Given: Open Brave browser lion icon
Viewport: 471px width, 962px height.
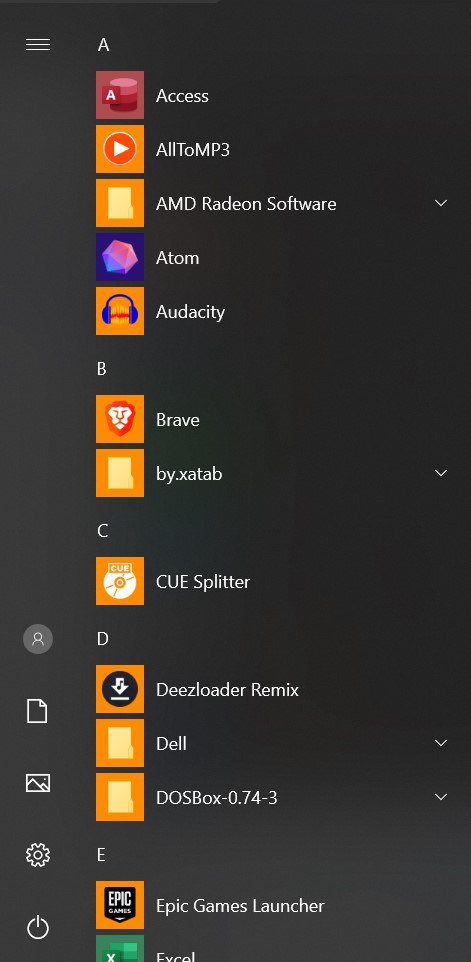Looking at the screenshot, I should click(x=120, y=419).
